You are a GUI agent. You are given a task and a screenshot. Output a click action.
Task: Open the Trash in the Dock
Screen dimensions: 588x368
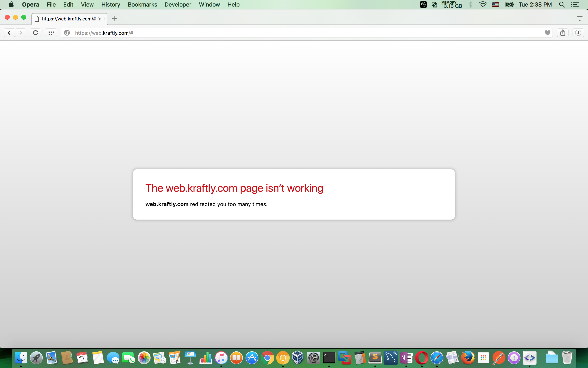tap(567, 358)
